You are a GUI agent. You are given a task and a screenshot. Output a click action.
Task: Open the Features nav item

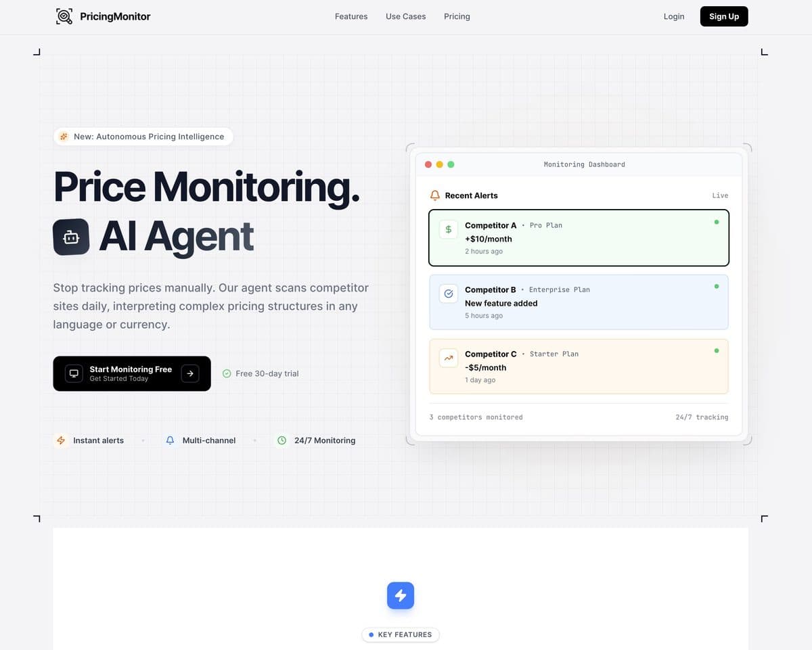(x=351, y=16)
